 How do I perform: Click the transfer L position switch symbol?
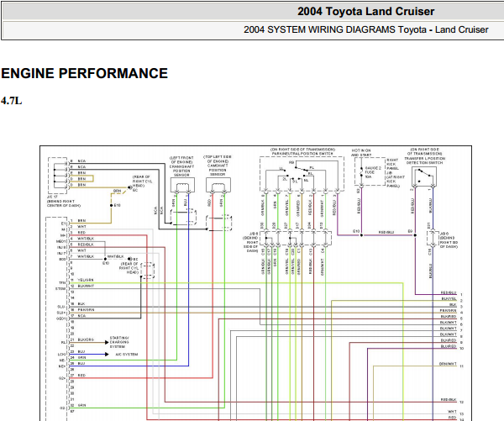424,176
